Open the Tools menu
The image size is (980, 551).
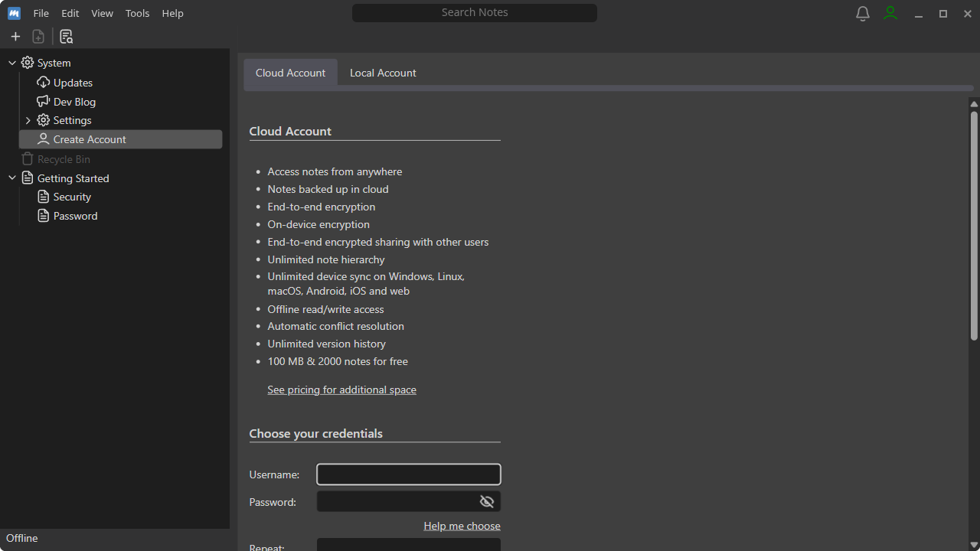pos(138,13)
